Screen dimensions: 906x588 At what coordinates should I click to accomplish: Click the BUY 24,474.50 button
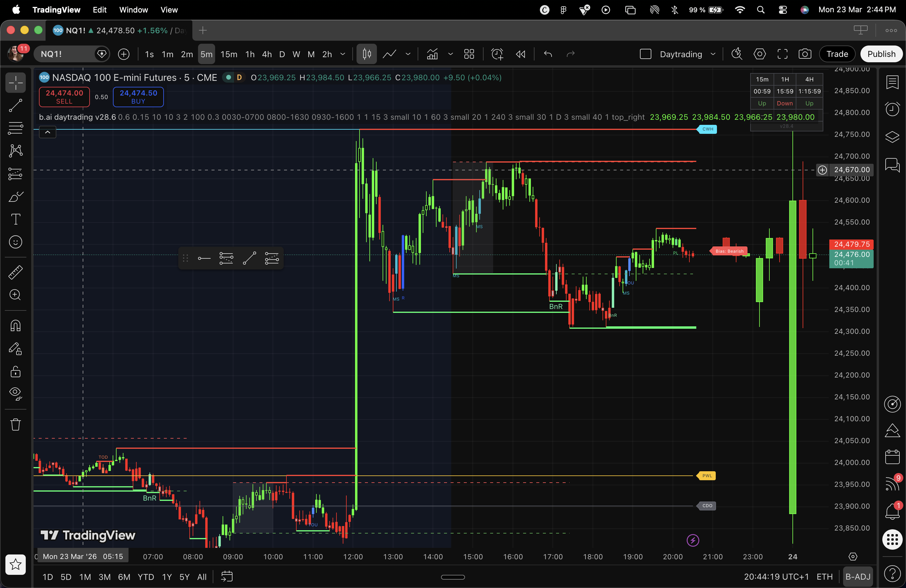138,97
